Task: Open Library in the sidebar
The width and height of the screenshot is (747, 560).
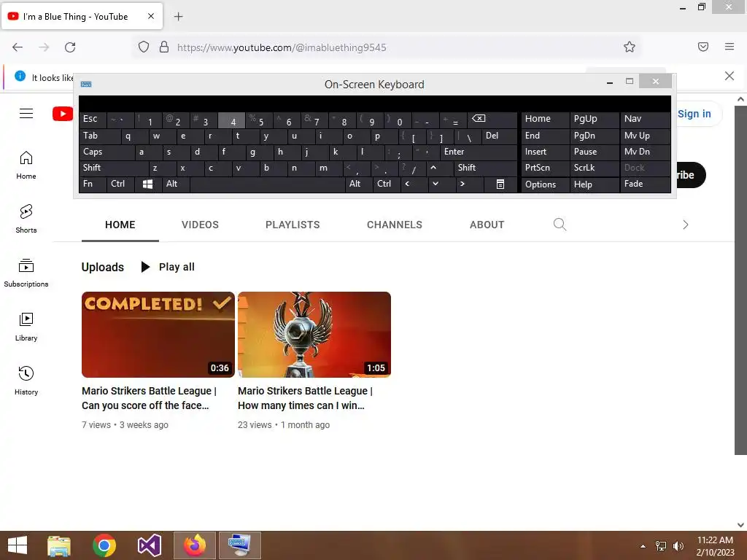Action: click(x=26, y=327)
